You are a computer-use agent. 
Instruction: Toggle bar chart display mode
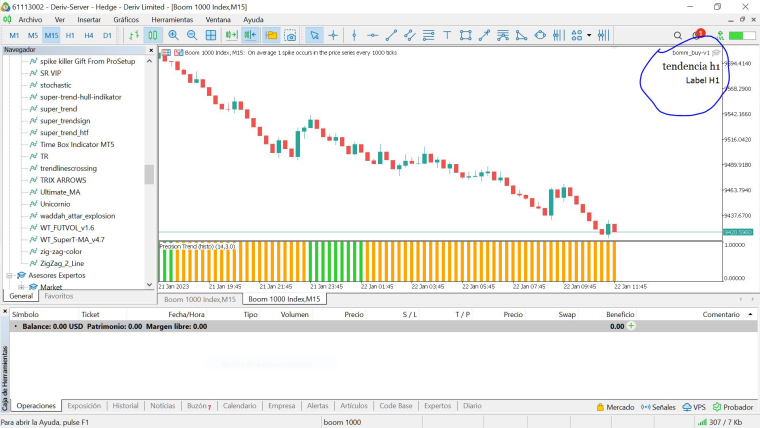134,35
